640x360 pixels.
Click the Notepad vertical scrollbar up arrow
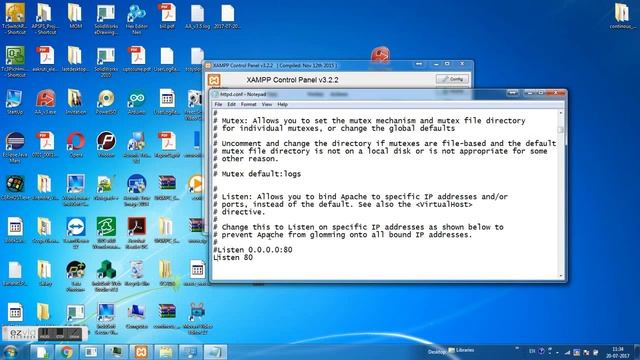[561, 113]
